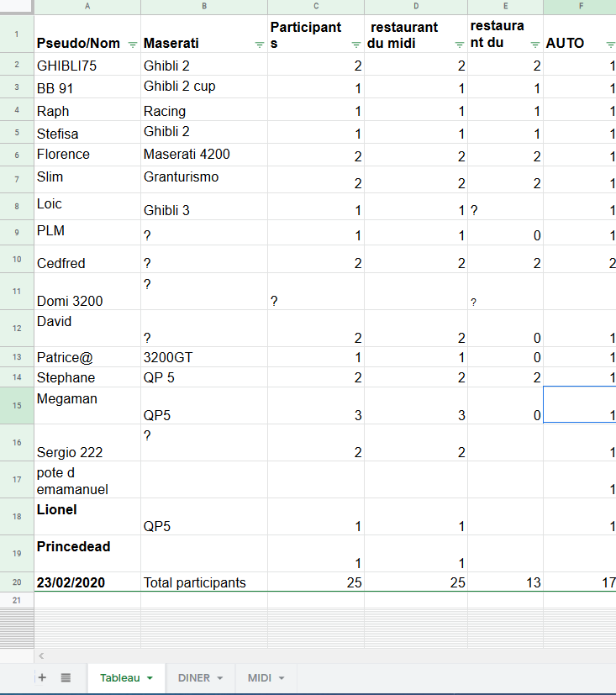Select the 23/02/2020 cell

(x=87, y=582)
